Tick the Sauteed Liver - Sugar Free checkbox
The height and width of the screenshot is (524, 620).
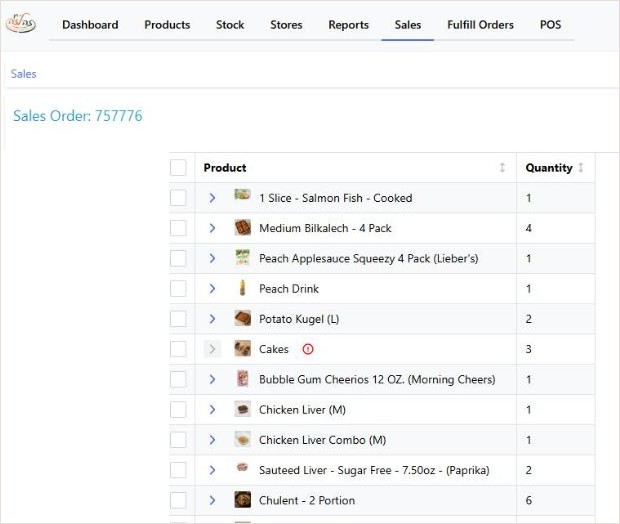click(178, 470)
